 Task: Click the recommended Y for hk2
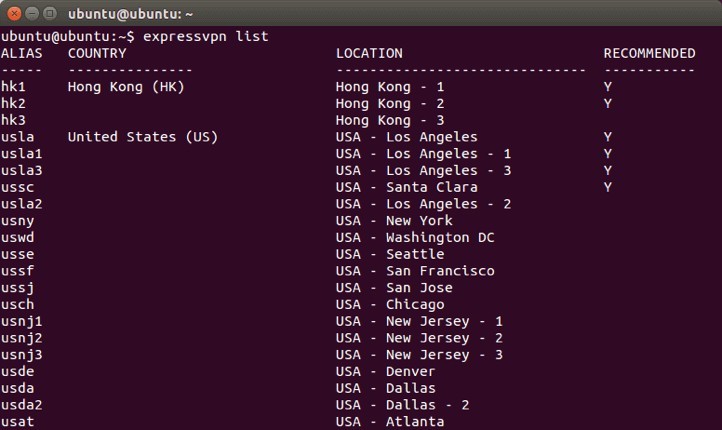click(x=608, y=104)
